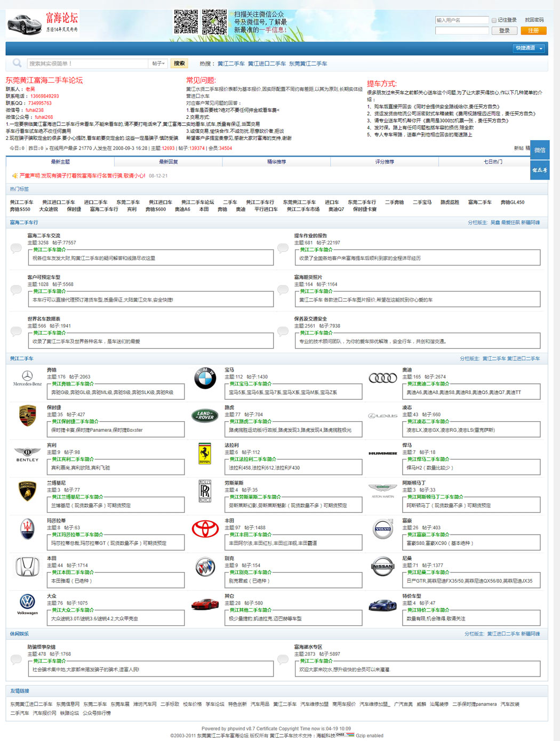
Task: Open the 富海期货照片 forum title
Action: (x=308, y=277)
